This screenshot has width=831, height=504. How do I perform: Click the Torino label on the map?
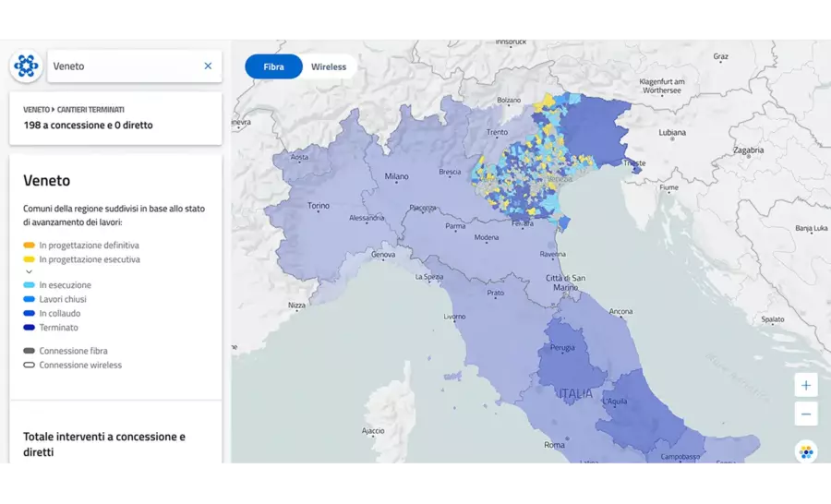(x=318, y=205)
